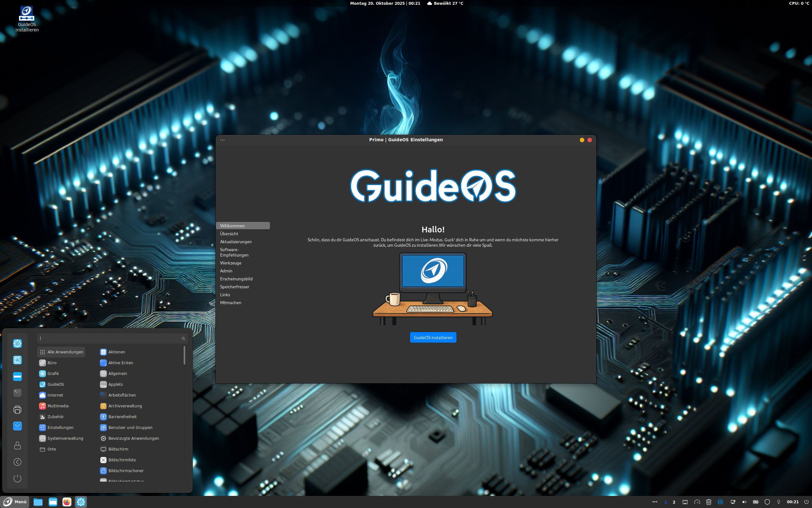Screen dimensions: 812x508
Task: Click the show desktop icon in taskbar
Action: 685,502
